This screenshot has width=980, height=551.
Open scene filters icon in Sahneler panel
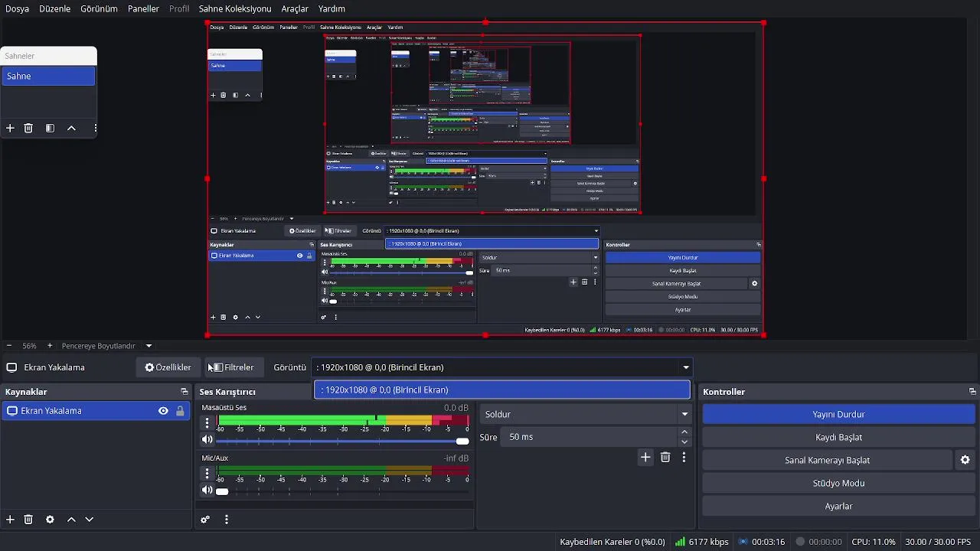[x=50, y=129]
